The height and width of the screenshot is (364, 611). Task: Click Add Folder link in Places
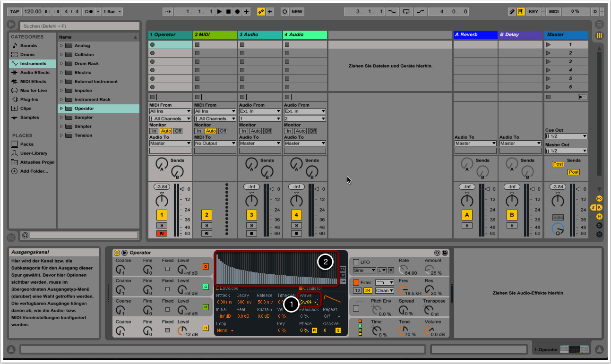pyautogui.click(x=34, y=171)
